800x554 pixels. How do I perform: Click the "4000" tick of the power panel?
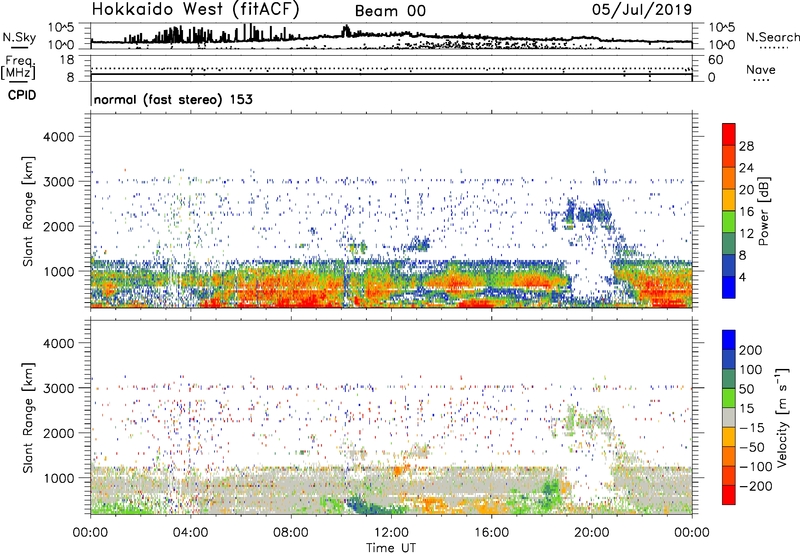(x=58, y=137)
